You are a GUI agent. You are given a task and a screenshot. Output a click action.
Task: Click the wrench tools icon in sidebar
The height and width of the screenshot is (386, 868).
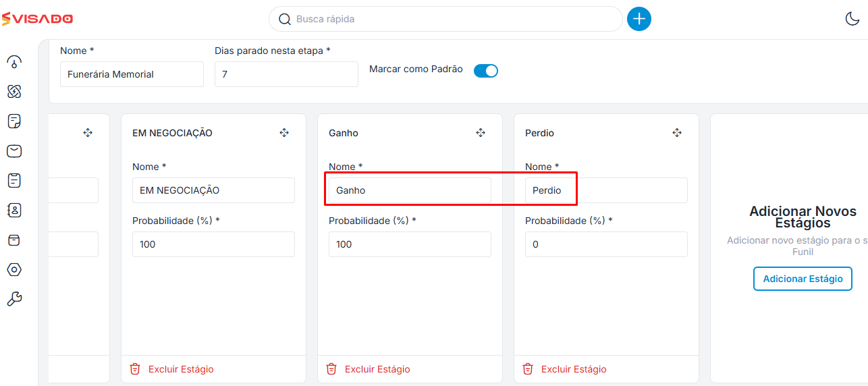coord(14,299)
